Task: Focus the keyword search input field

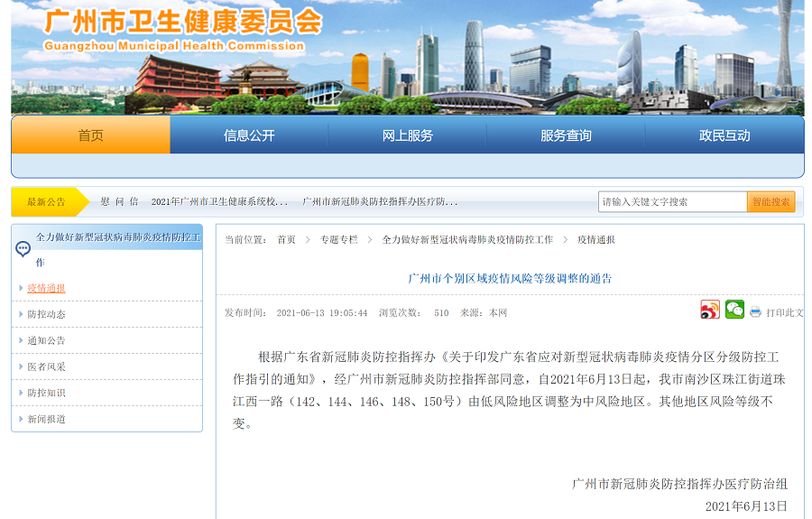Action: [672, 202]
